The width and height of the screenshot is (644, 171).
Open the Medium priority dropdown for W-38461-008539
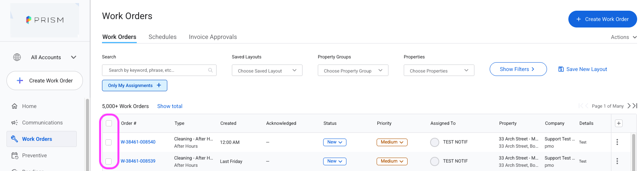[x=392, y=161]
